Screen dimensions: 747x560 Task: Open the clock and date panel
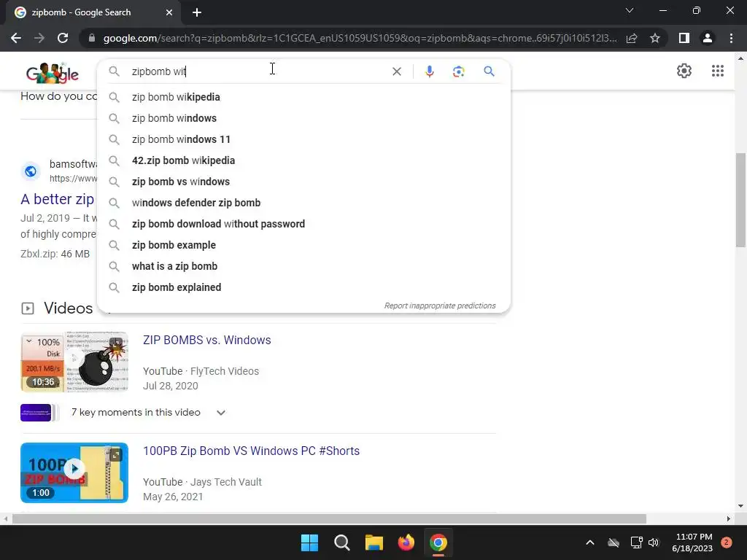click(693, 542)
